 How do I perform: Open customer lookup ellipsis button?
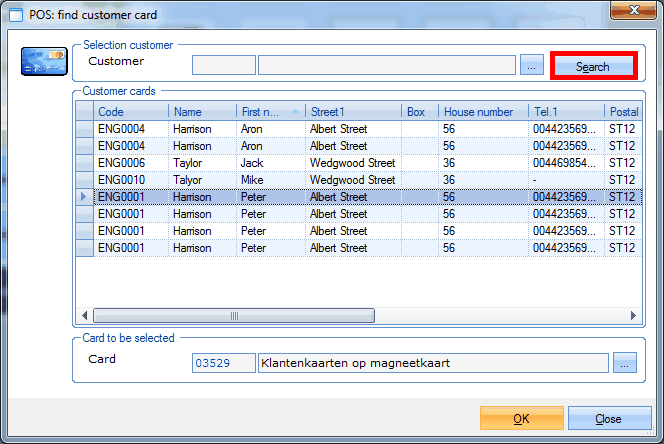532,66
